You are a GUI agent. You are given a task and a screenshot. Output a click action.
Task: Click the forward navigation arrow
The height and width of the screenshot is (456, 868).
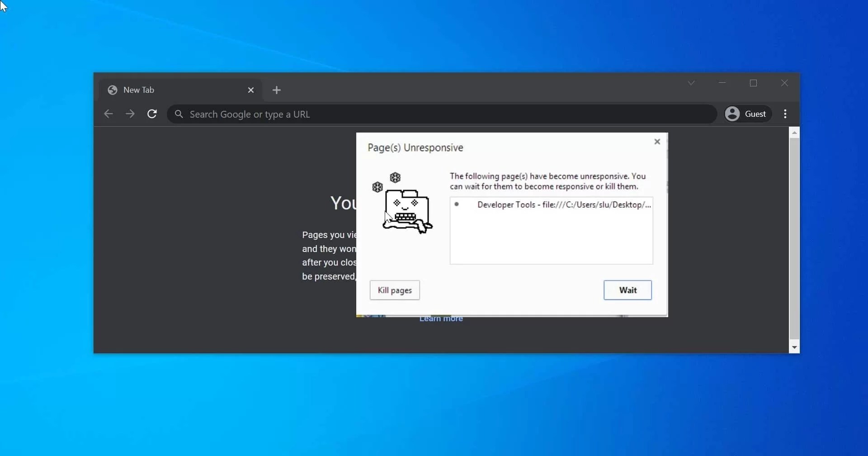(x=130, y=114)
